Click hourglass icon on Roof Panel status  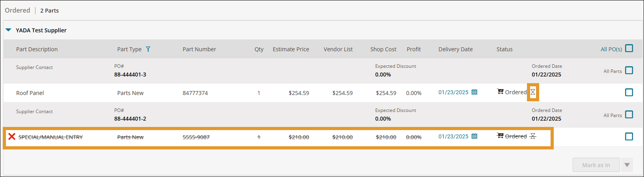[x=532, y=92]
